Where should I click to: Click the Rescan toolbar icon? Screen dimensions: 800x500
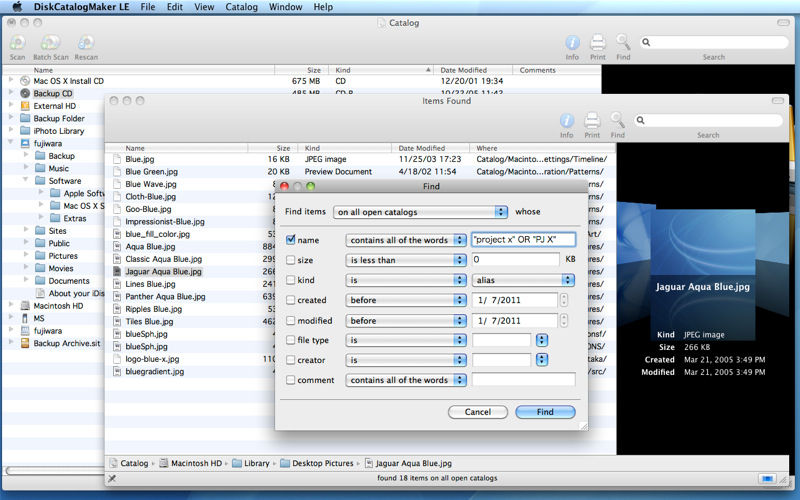point(86,43)
